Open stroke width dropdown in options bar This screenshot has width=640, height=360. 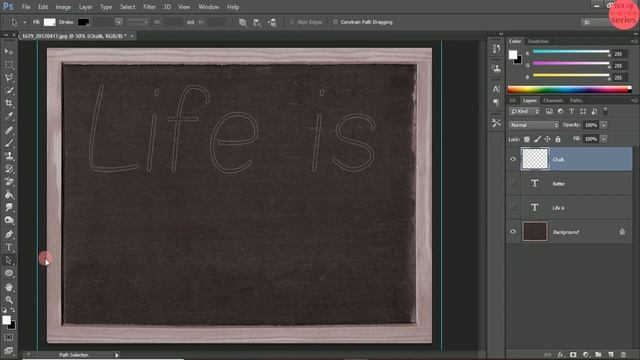click(119, 22)
